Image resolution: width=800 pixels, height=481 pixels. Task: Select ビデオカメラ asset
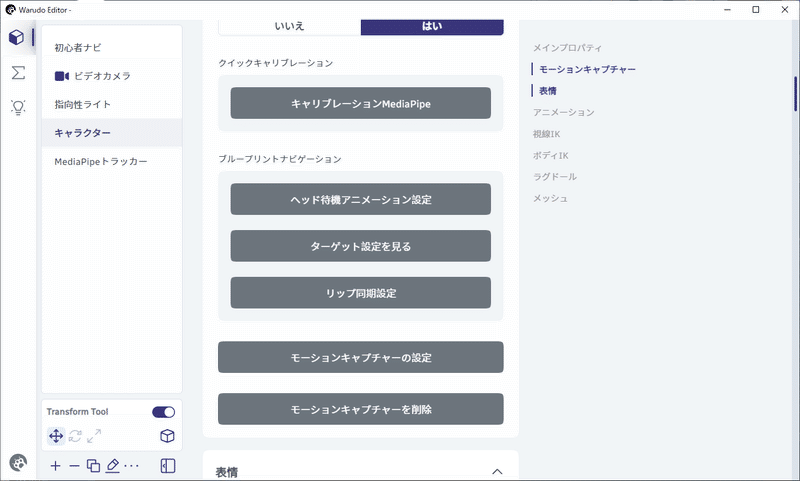pyautogui.click(x=112, y=76)
